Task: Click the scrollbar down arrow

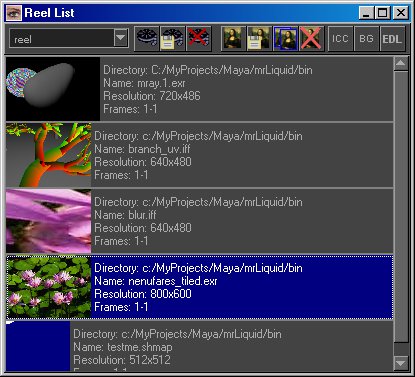Action: [401, 363]
